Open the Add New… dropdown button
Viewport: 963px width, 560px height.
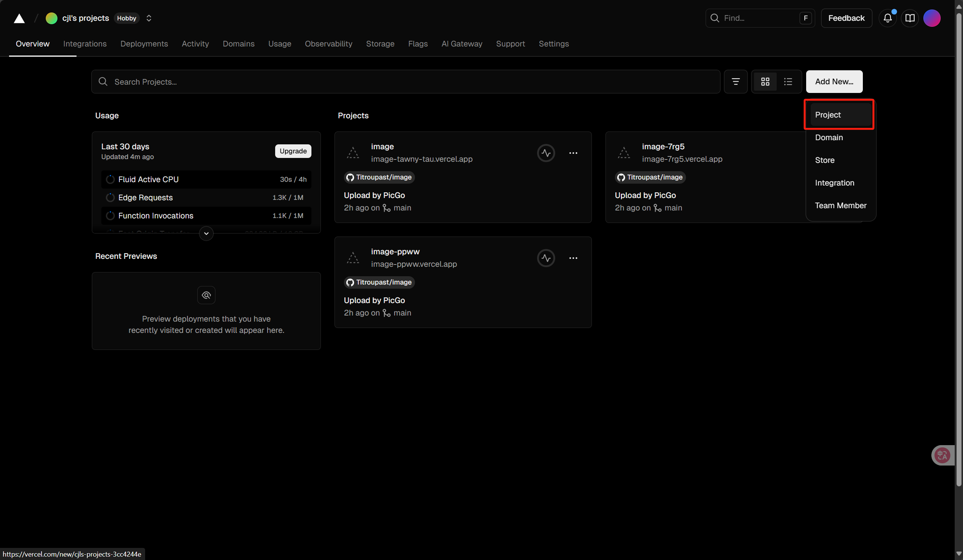834,81
